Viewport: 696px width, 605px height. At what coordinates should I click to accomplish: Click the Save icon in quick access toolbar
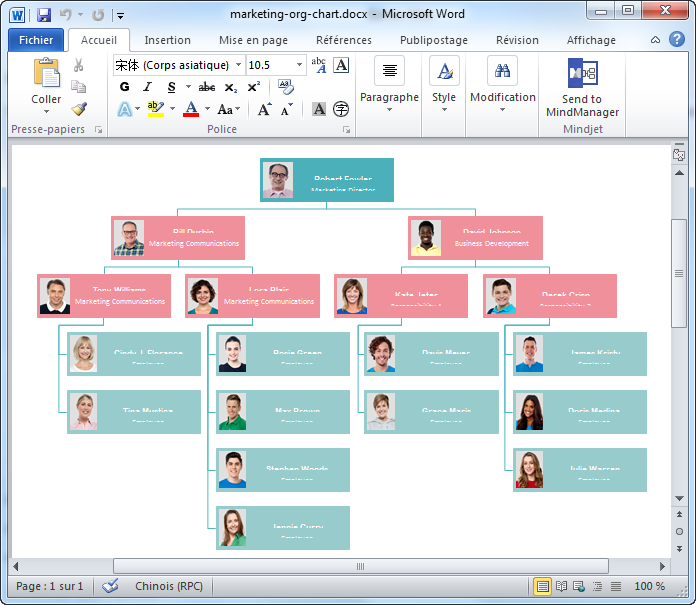point(44,15)
